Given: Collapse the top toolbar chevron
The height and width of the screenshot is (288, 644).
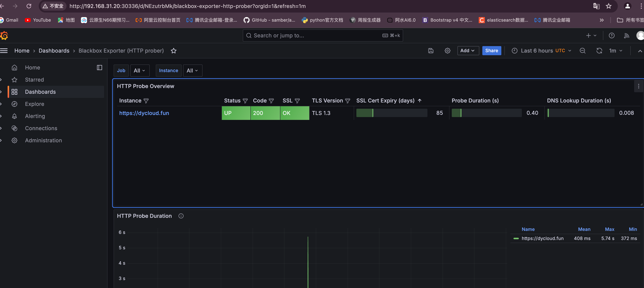Looking at the screenshot, I should click(x=640, y=51).
